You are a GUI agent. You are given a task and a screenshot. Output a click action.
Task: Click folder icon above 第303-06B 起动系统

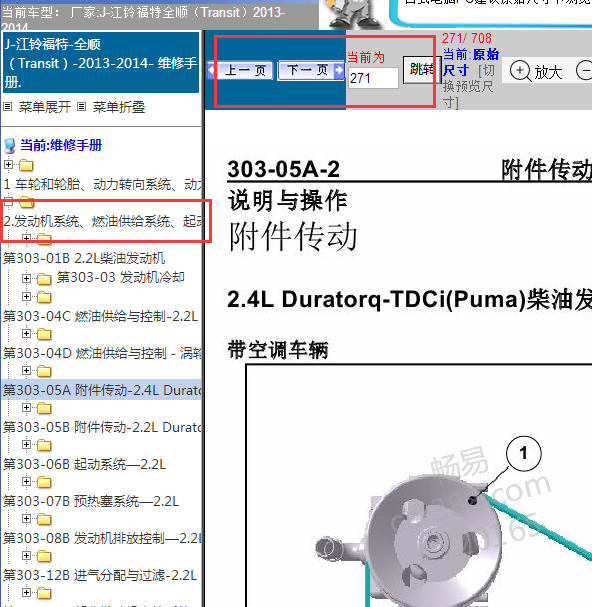[44, 445]
